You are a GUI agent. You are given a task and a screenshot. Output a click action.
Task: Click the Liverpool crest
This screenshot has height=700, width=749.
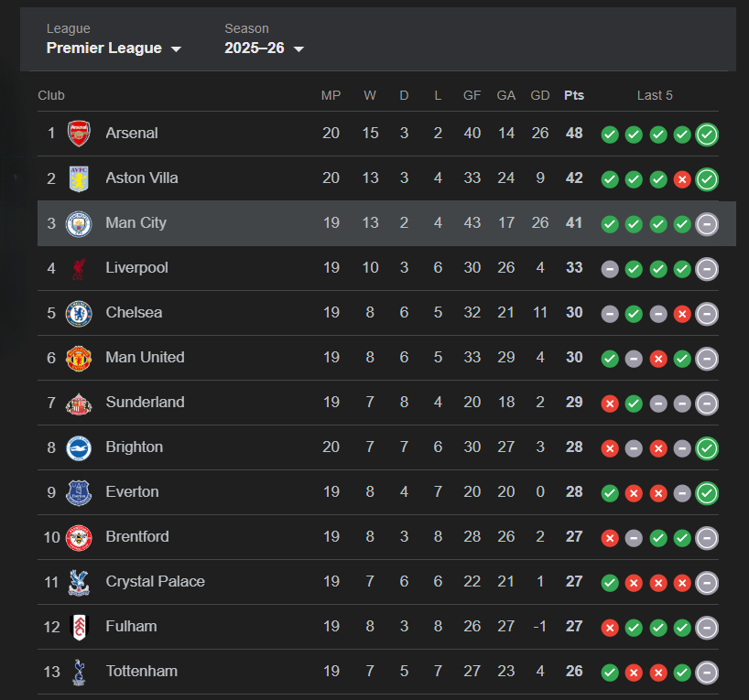coord(80,268)
